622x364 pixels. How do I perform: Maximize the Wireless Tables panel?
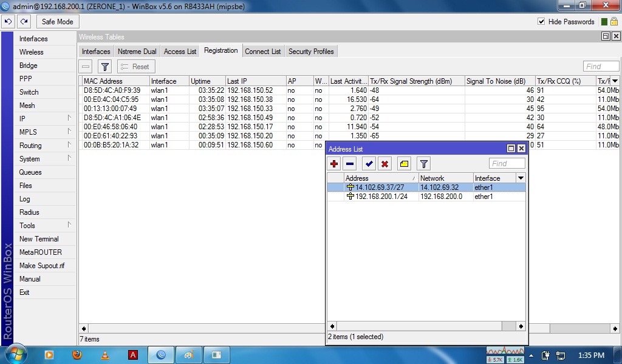606,36
